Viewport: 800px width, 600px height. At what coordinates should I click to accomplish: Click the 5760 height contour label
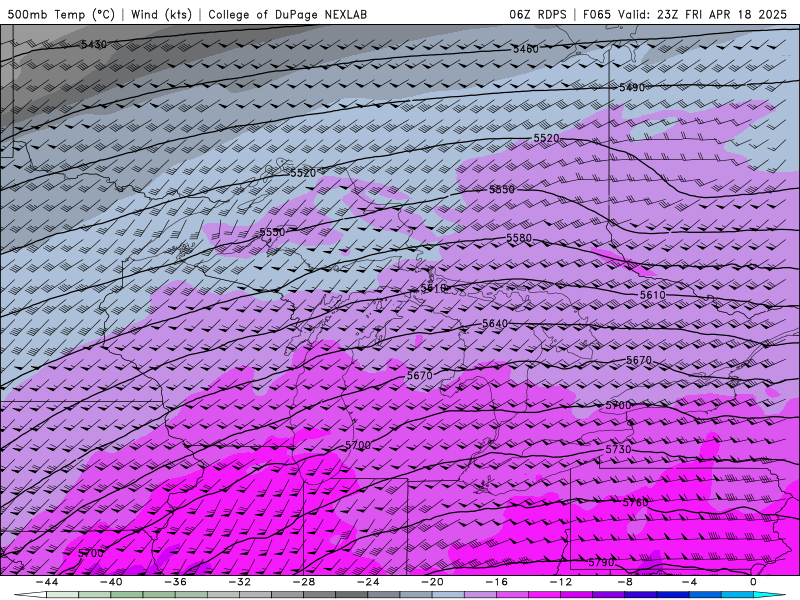(x=635, y=503)
